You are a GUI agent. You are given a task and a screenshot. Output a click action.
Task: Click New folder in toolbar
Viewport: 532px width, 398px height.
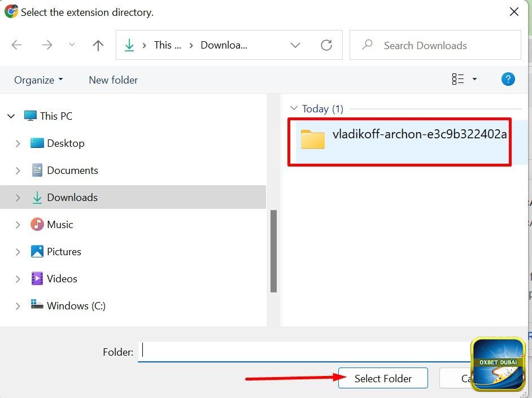coord(113,80)
